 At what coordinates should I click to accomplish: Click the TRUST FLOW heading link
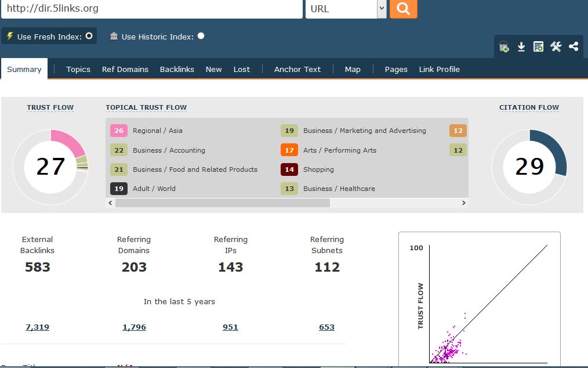click(50, 107)
